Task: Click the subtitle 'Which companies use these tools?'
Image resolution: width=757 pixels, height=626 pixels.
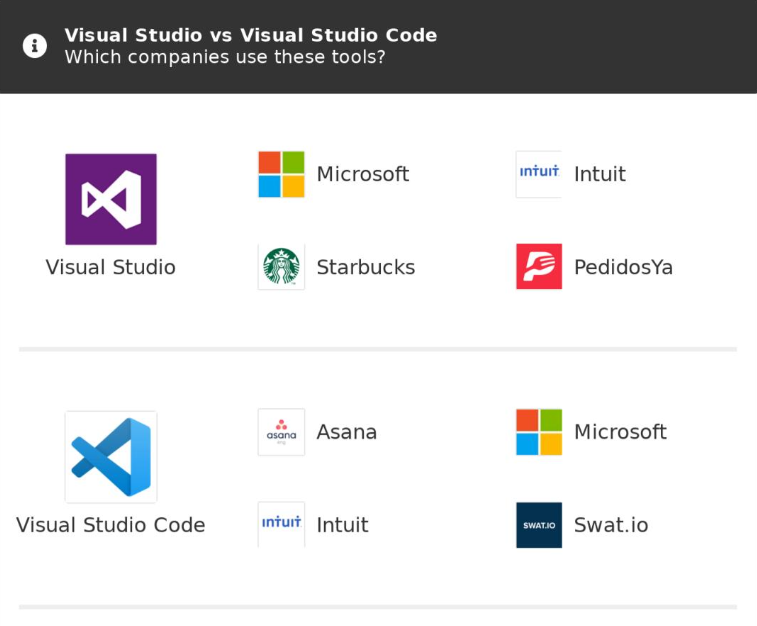Action: pos(225,57)
